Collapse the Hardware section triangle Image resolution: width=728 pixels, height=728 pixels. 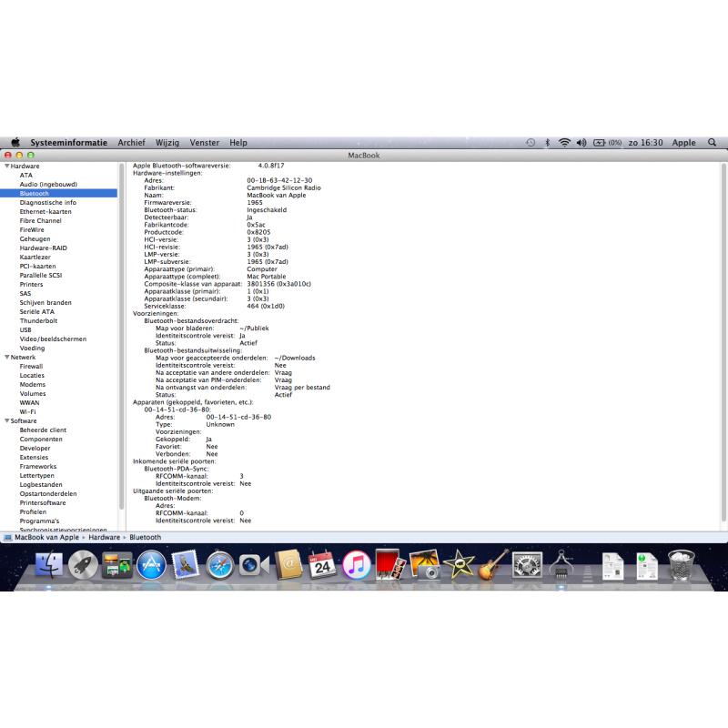point(7,166)
